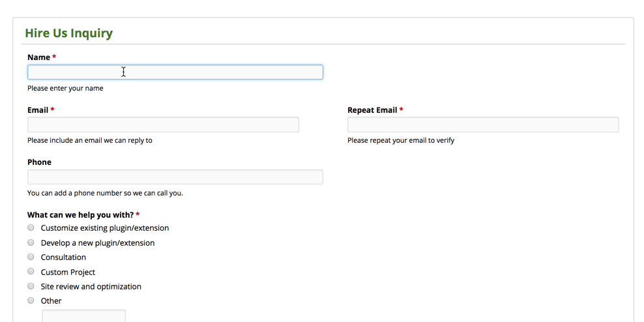
Task: Choose Site review and optimization radio button
Action: click(x=31, y=286)
